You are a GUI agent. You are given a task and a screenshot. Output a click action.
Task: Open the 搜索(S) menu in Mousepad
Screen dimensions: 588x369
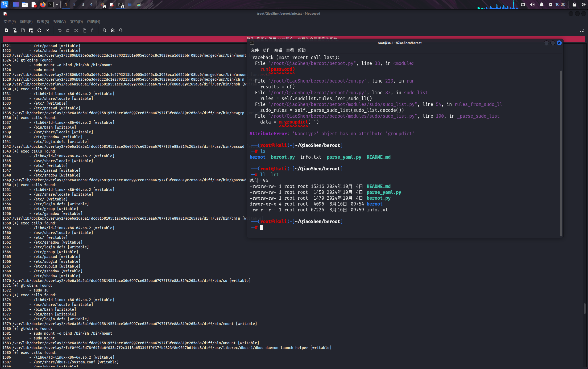(x=43, y=22)
